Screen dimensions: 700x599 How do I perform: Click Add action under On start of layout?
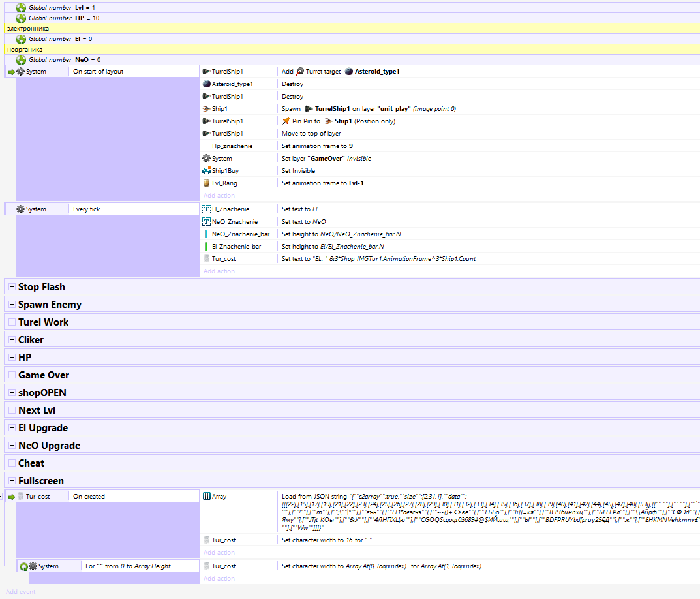coord(219,196)
